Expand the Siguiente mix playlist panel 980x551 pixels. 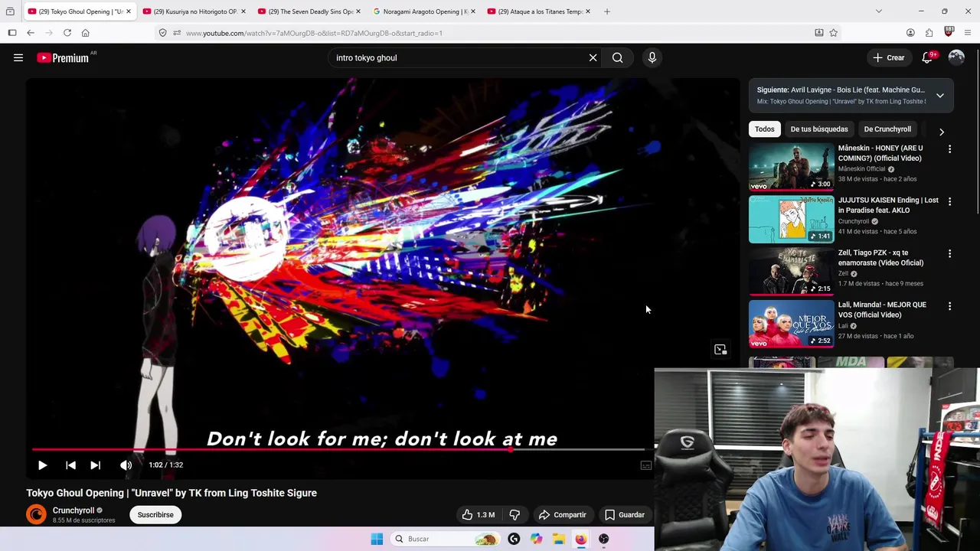pyautogui.click(x=939, y=96)
